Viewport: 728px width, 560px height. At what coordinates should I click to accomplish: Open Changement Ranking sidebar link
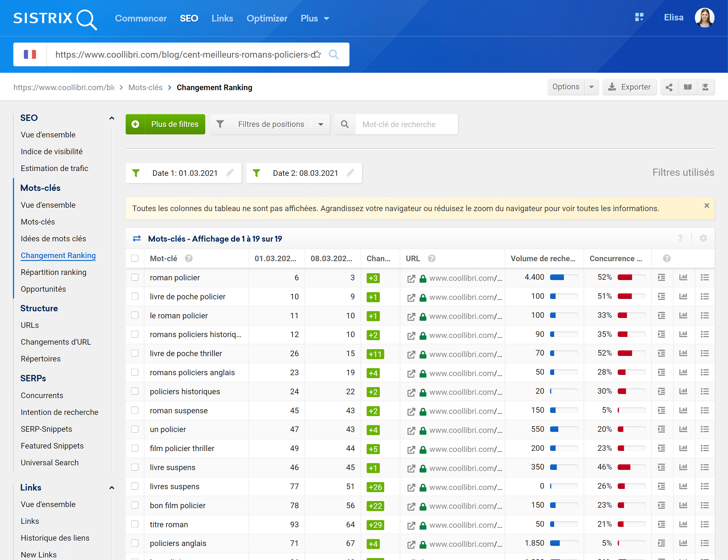pos(58,256)
